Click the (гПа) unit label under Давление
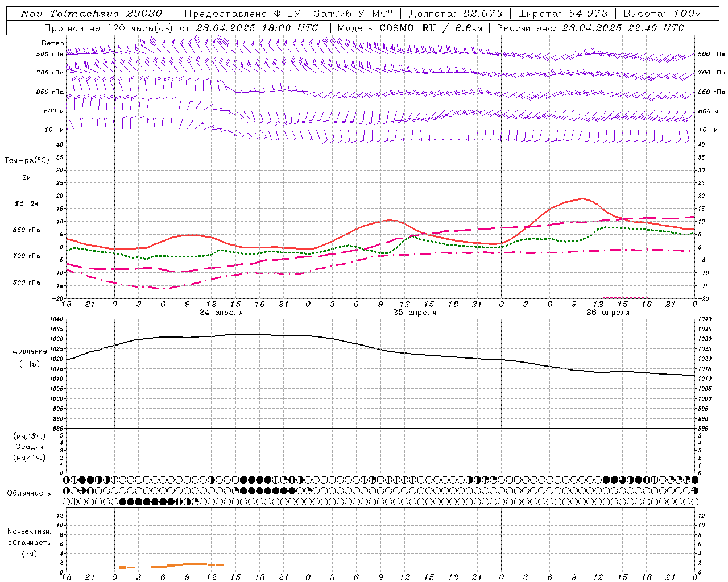 pyautogui.click(x=30, y=364)
